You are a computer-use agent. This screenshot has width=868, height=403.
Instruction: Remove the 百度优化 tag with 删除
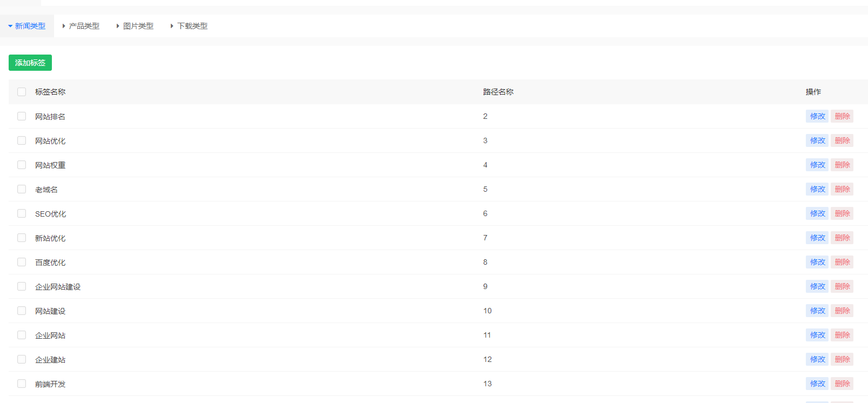click(x=842, y=262)
